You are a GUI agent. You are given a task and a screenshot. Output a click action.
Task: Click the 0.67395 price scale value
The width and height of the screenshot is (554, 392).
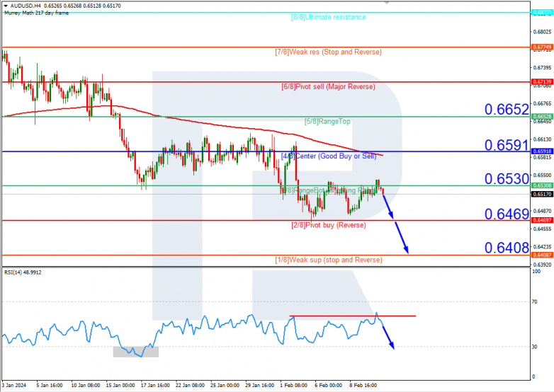click(543, 68)
